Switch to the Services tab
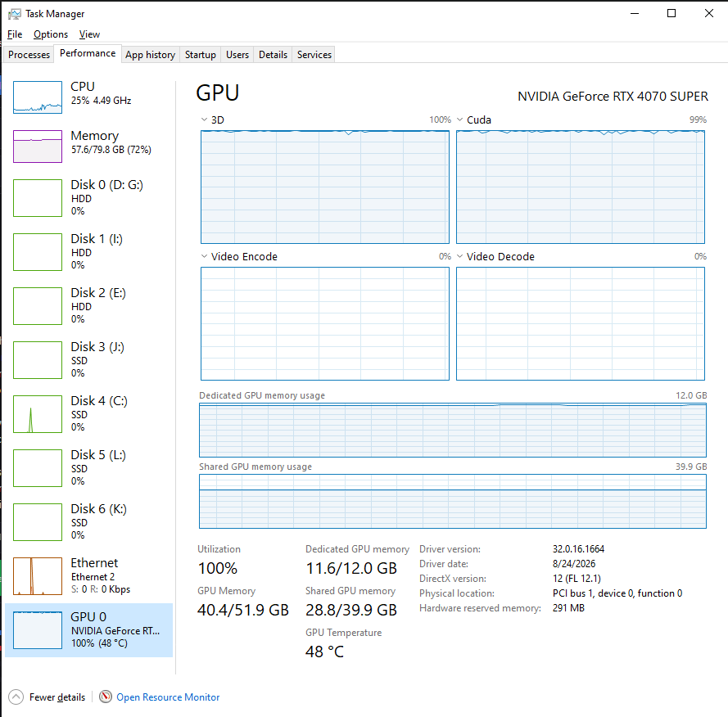 coord(314,55)
